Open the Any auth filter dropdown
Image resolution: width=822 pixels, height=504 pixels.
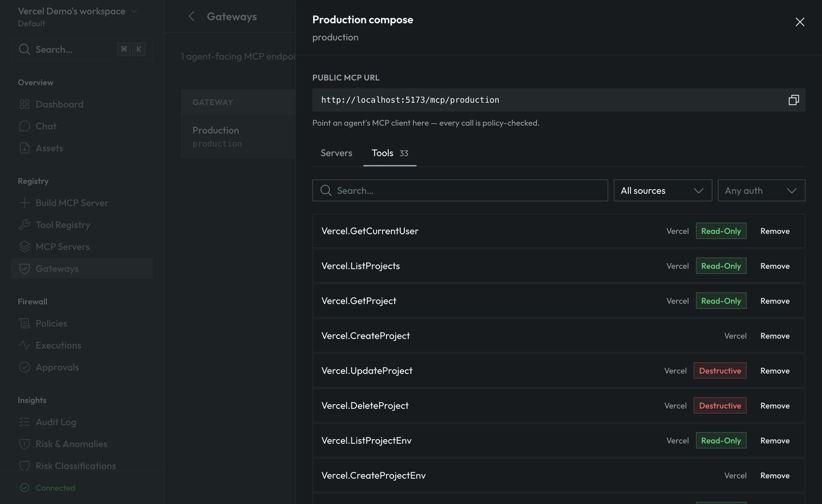coord(761,191)
